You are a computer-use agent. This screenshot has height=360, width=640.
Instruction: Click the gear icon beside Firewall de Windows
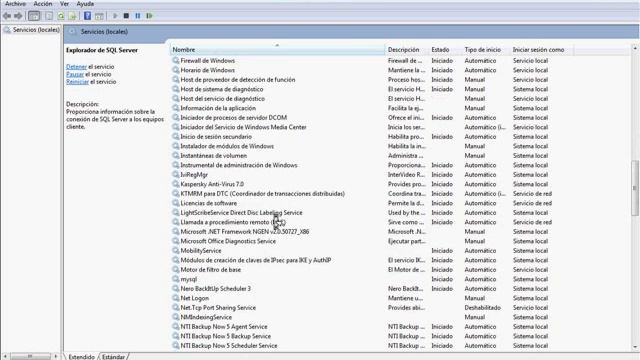pyautogui.click(x=176, y=60)
